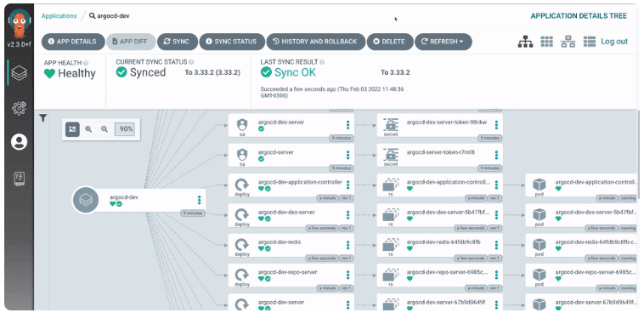644x324 pixels.
Task: Open kebab menu for argocd-dev application node
Action: click(199, 200)
